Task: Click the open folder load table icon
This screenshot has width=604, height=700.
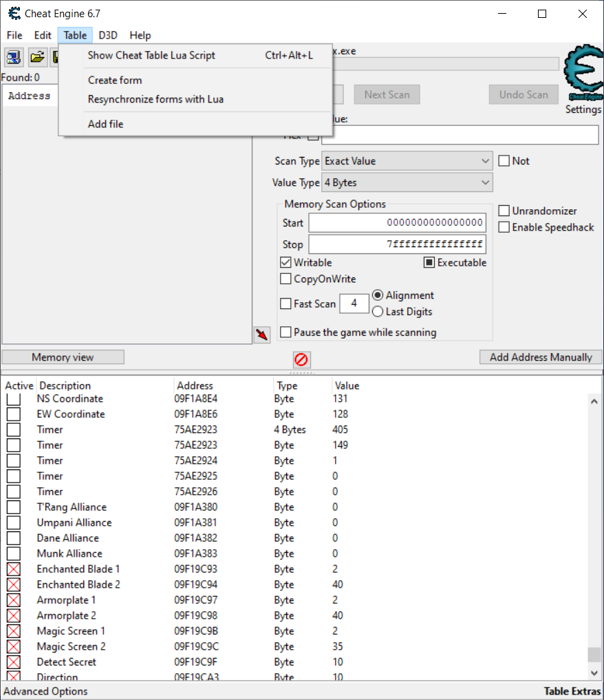Action: pos(37,57)
